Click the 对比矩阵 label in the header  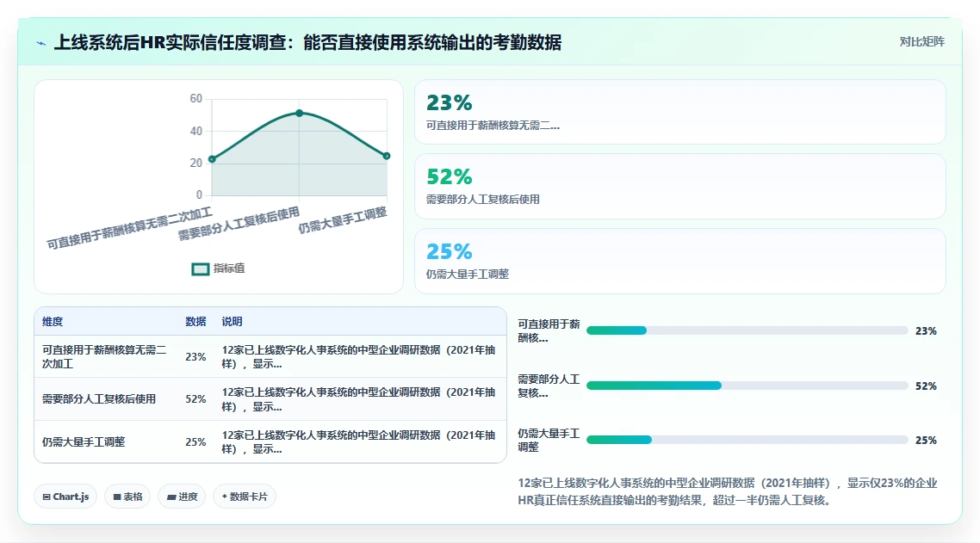click(x=922, y=42)
